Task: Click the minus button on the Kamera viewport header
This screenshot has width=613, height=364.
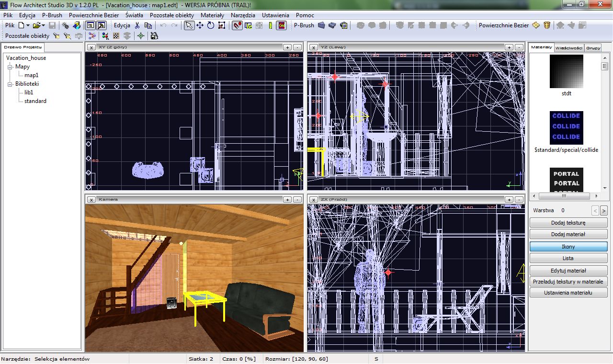Action: (297, 199)
